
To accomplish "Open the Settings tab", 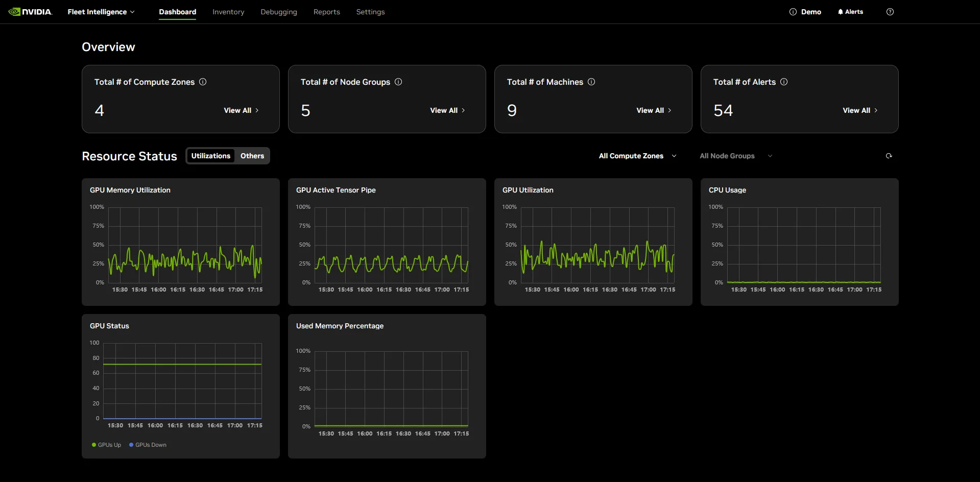I will 370,12.
